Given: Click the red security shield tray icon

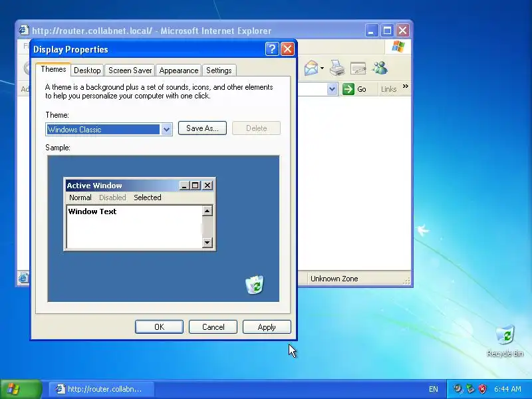Looking at the screenshot, I should point(482,389).
